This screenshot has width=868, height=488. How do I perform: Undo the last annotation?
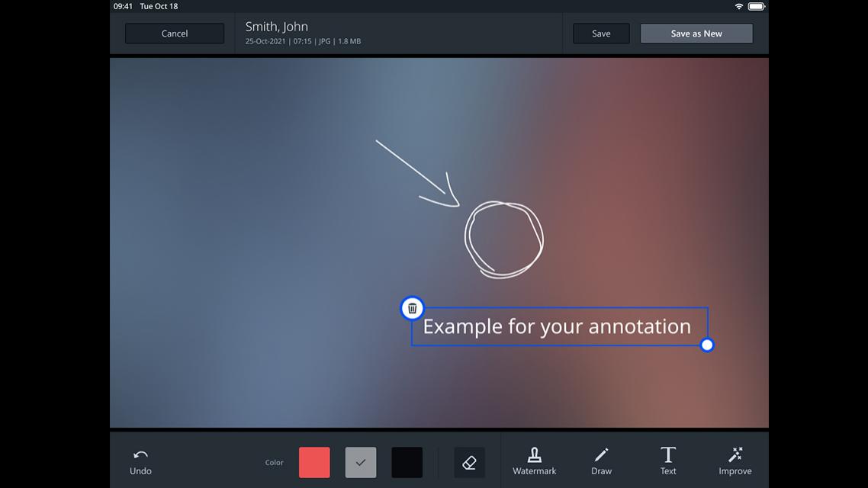(x=140, y=462)
